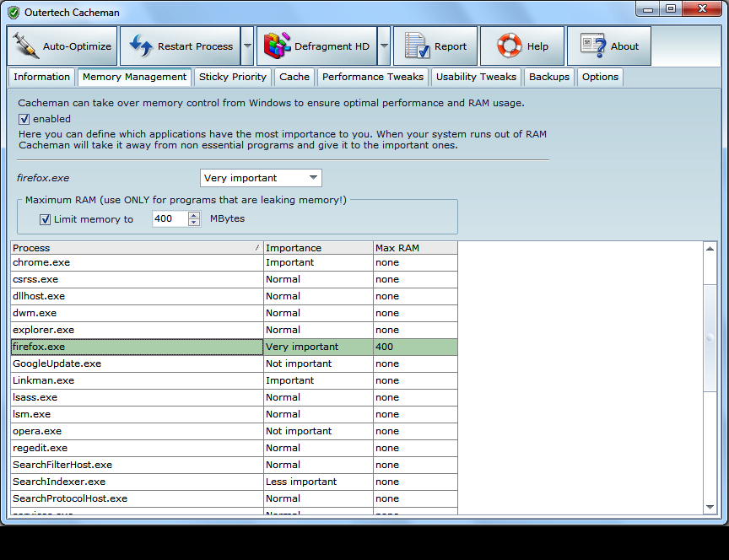Go to the Options tab

pos(600,77)
